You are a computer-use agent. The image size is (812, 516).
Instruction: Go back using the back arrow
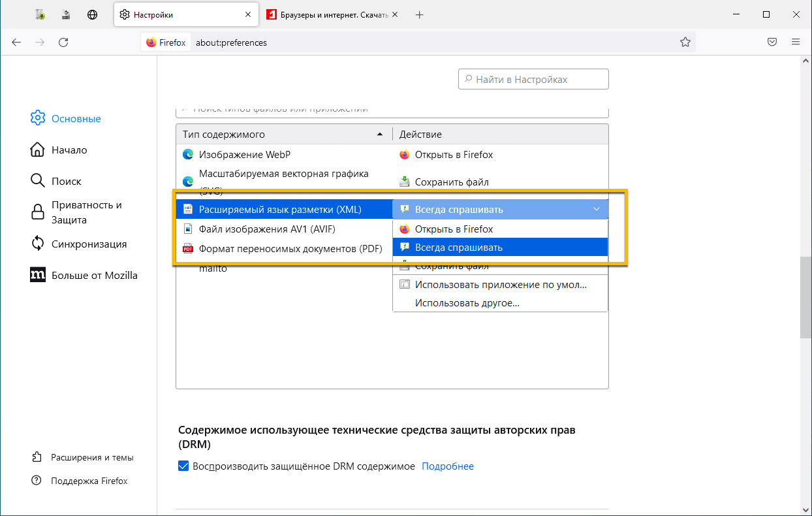(16, 42)
